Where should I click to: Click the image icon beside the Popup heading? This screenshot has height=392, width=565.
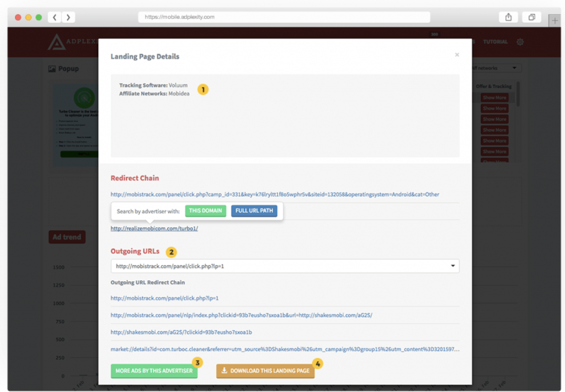52,69
